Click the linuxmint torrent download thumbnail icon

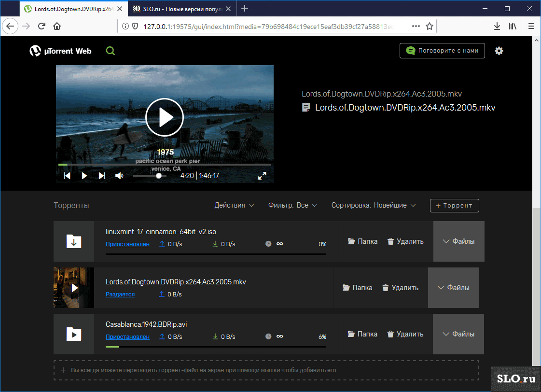click(74, 241)
